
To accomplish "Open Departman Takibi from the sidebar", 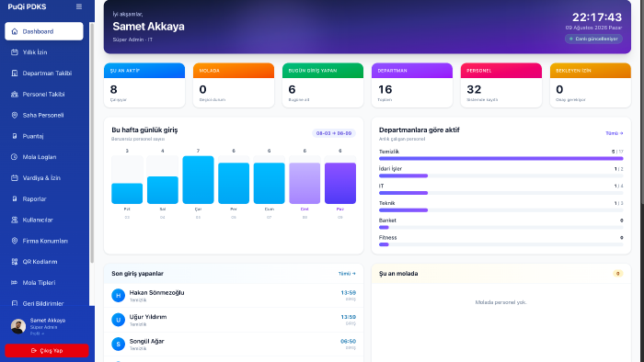I will pyautogui.click(x=44, y=73).
